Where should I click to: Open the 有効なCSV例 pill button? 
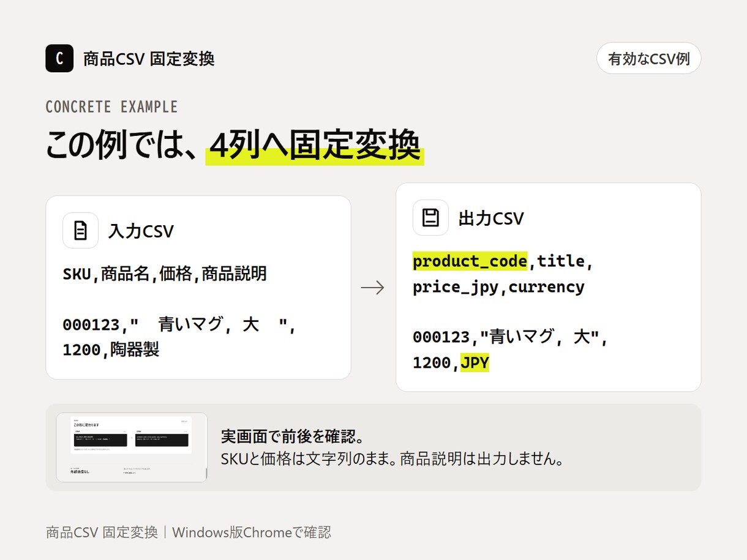(x=648, y=59)
